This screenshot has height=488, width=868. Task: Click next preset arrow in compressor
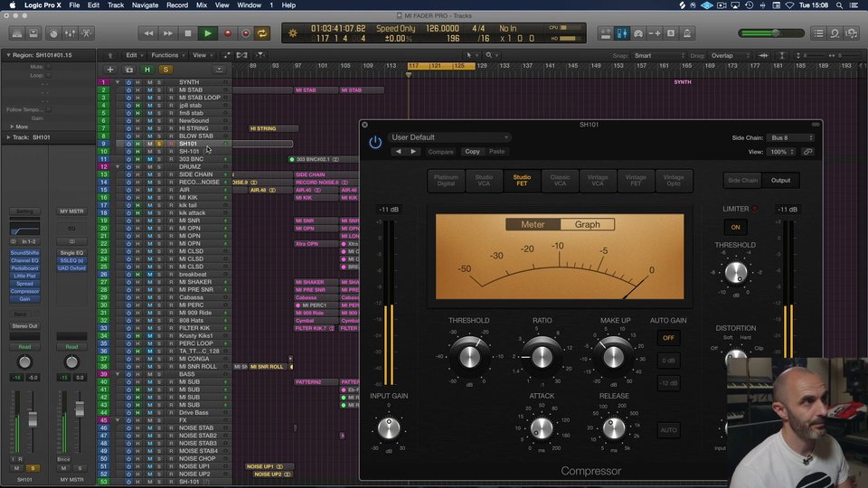pyautogui.click(x=413, y=152)
